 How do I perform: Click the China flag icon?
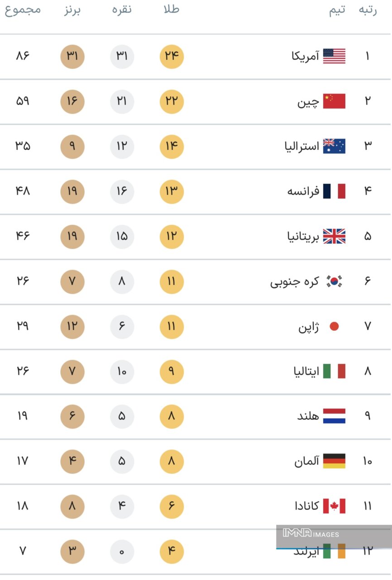(x=334, y=101)
